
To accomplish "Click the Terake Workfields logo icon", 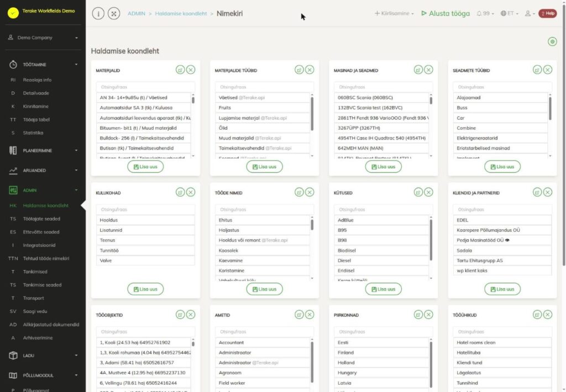I will point(13,13).
